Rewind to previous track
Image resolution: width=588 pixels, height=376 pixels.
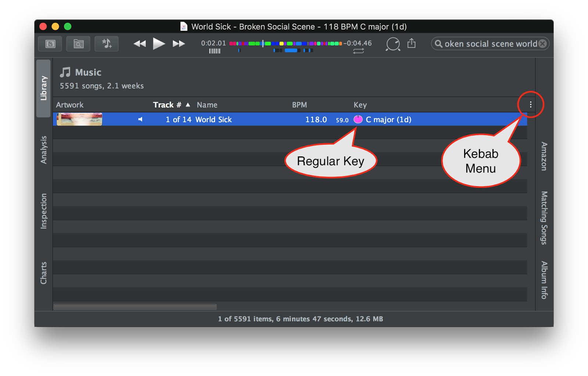(x=140, y=44)
